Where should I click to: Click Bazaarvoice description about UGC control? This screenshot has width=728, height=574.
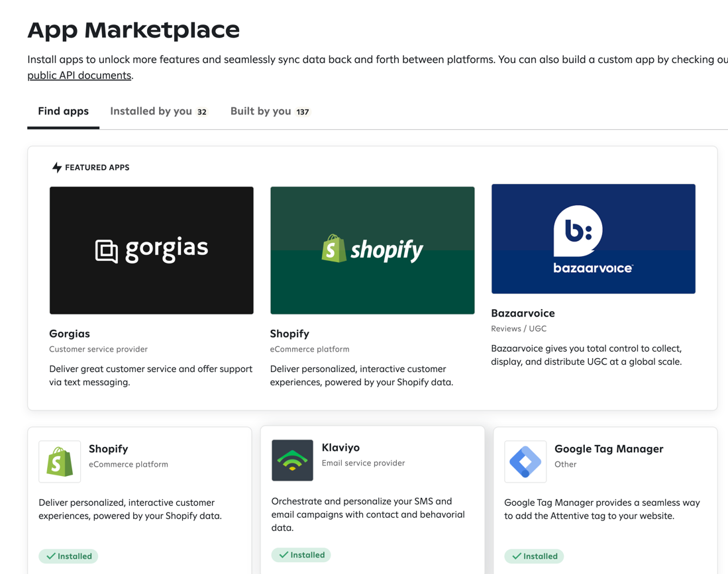(x=586, y=355)
